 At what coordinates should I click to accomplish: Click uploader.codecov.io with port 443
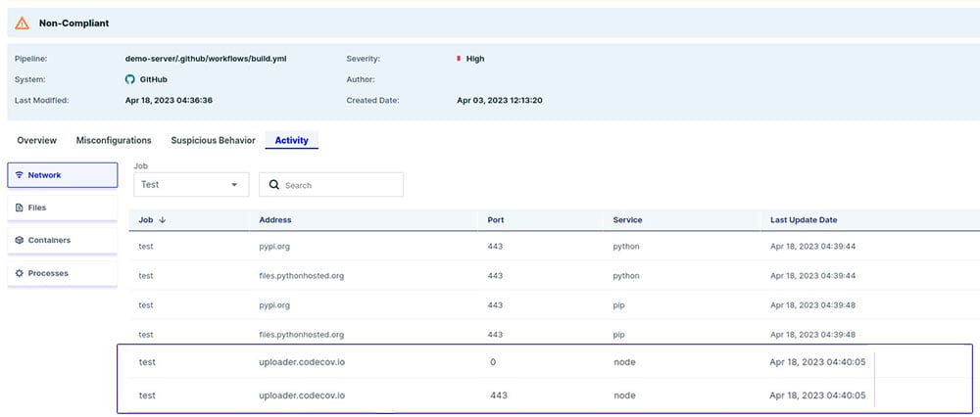coord(302,395)
